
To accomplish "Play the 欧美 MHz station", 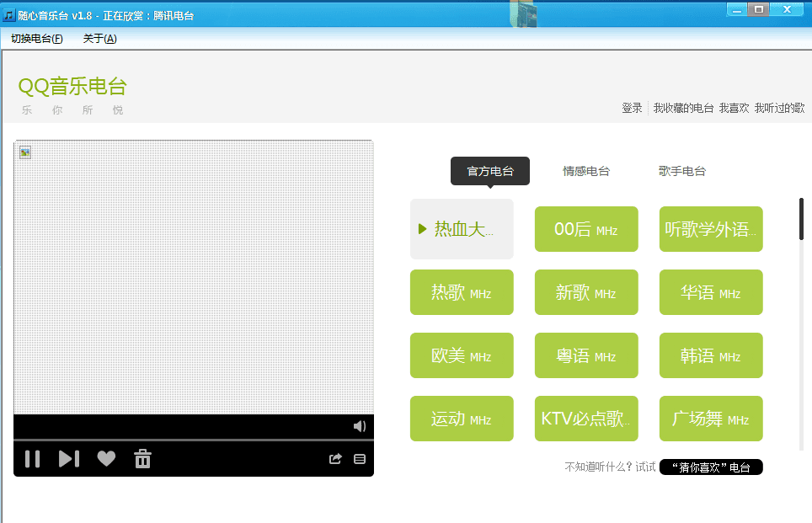I will click(462, 355).
